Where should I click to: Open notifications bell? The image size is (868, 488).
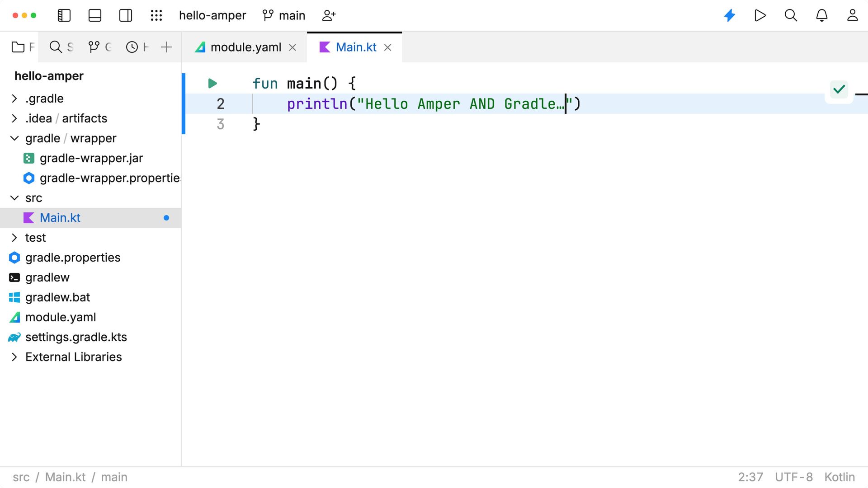tap(821, 15)
